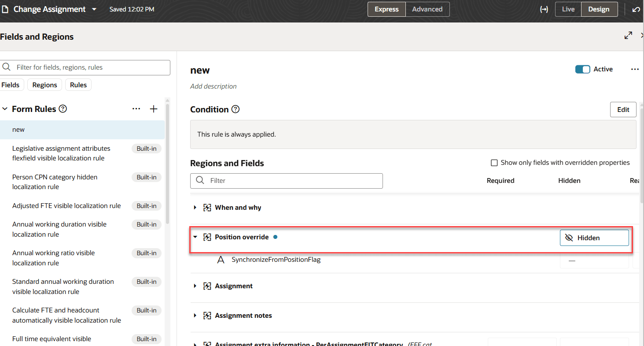This screenshot has width=644, height=346.
Task: Toggle the Active switch off
Action: pos(582,69)
